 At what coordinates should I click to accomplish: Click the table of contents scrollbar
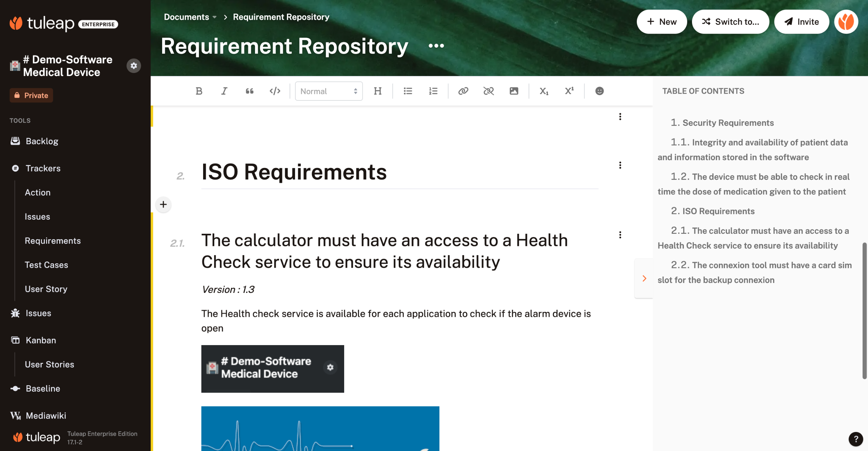point(864,311)
